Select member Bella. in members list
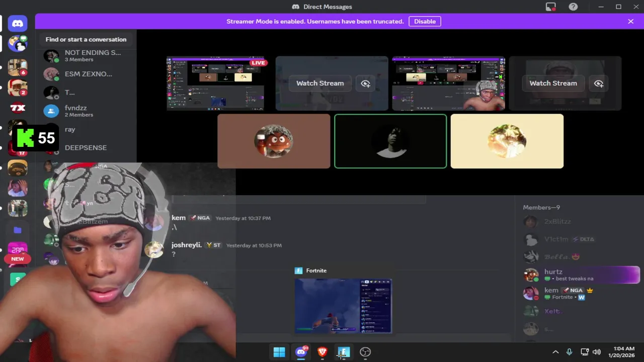 582,257
